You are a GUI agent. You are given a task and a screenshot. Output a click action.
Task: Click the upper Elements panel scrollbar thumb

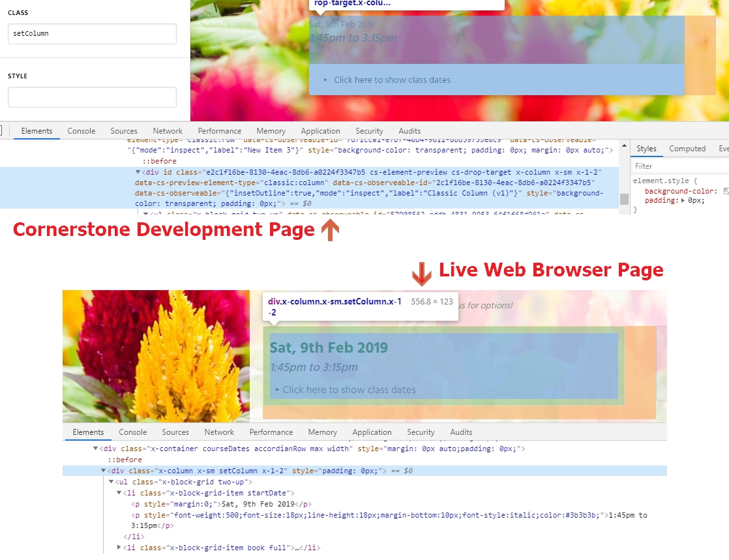(x=624, y=199)
